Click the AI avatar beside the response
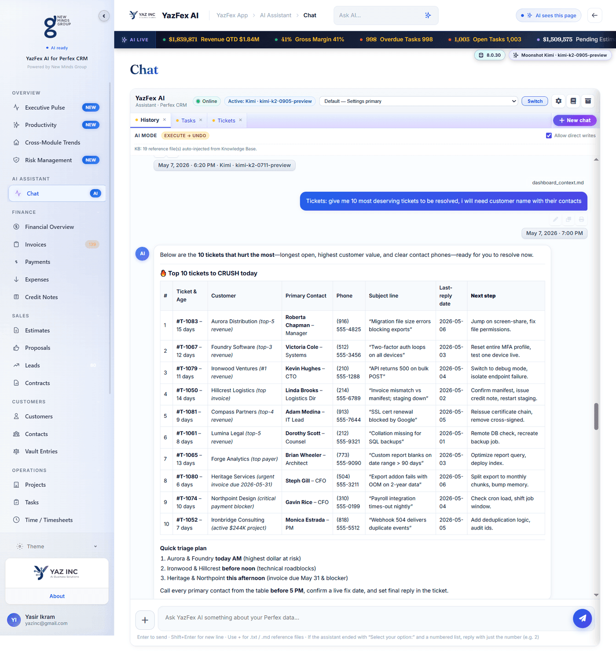This screenshot has width=616, height=672. 142,254
